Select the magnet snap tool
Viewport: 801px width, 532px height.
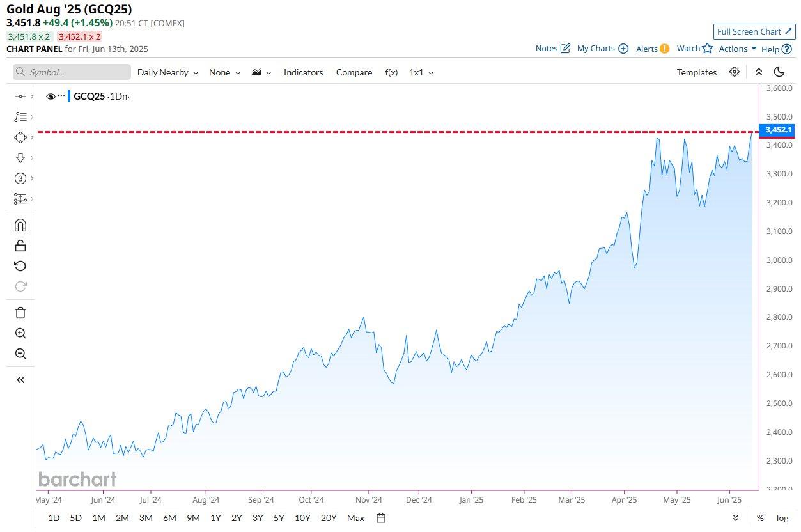tap(20, 225)
